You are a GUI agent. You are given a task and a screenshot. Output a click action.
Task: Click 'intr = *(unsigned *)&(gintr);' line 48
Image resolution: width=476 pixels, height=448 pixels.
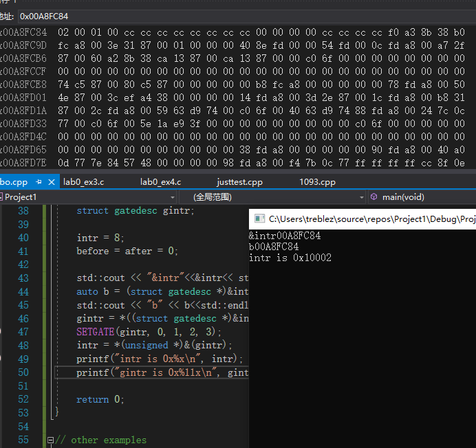click(154, 345)
